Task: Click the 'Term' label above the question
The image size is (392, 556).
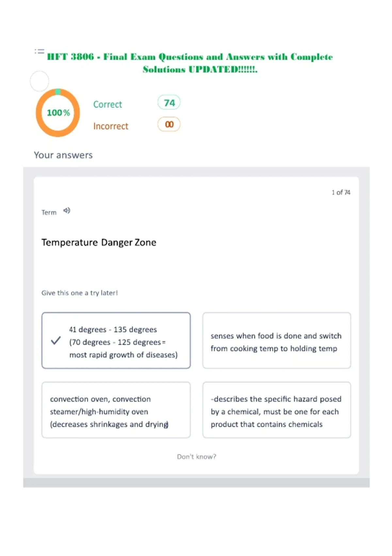Action: [x=49, y=213]
